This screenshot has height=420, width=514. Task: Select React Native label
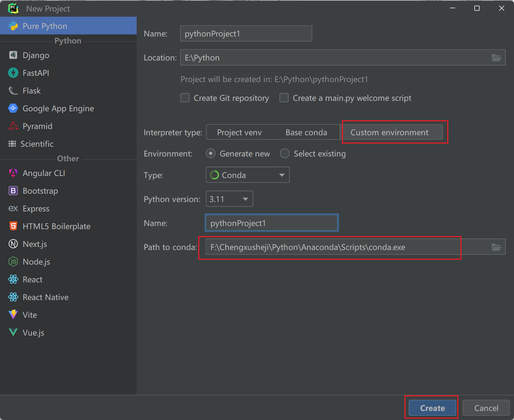click(46, 297)
